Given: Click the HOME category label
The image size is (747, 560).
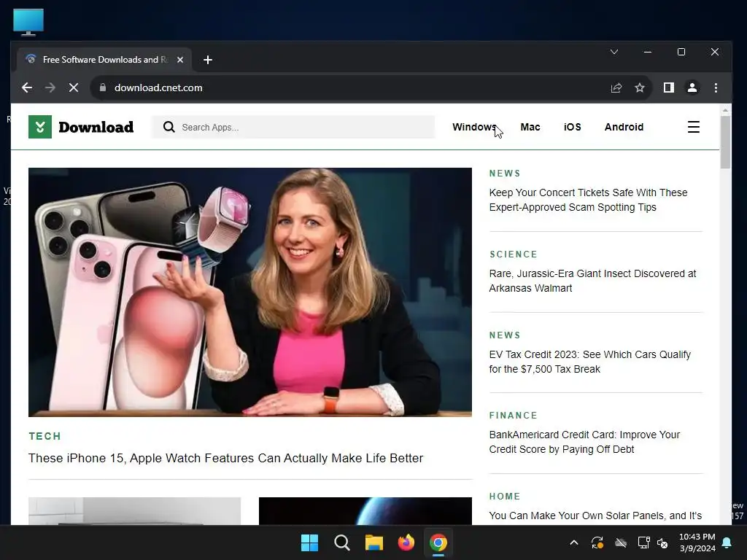Looking at the screenshot, I should (505, 496).
